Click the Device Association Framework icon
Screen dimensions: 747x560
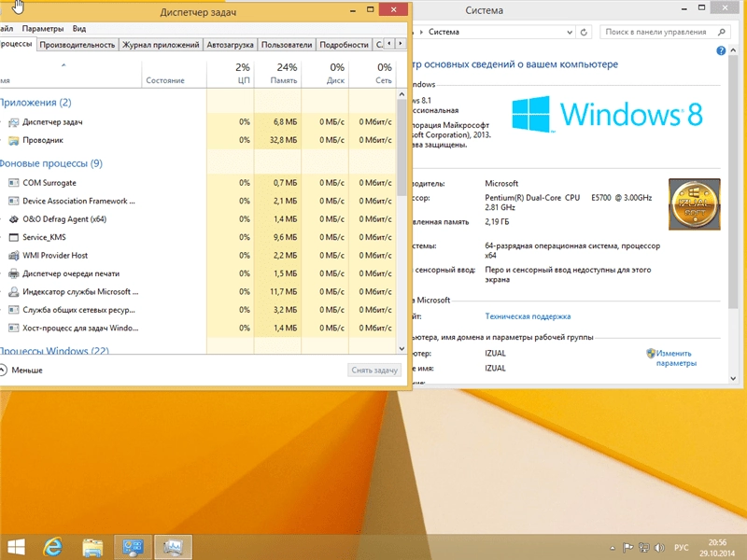[x=14, y=201]
